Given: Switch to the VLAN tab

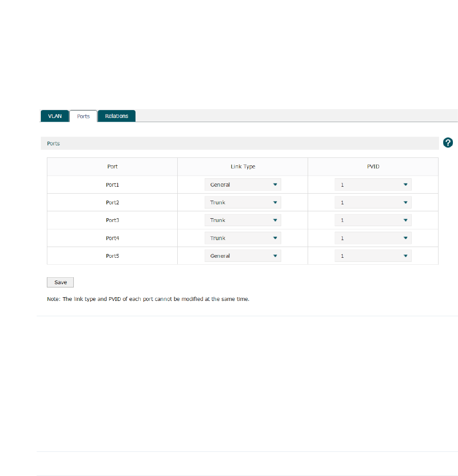Looking at the screenshot, I should click(x=55, y=116).
